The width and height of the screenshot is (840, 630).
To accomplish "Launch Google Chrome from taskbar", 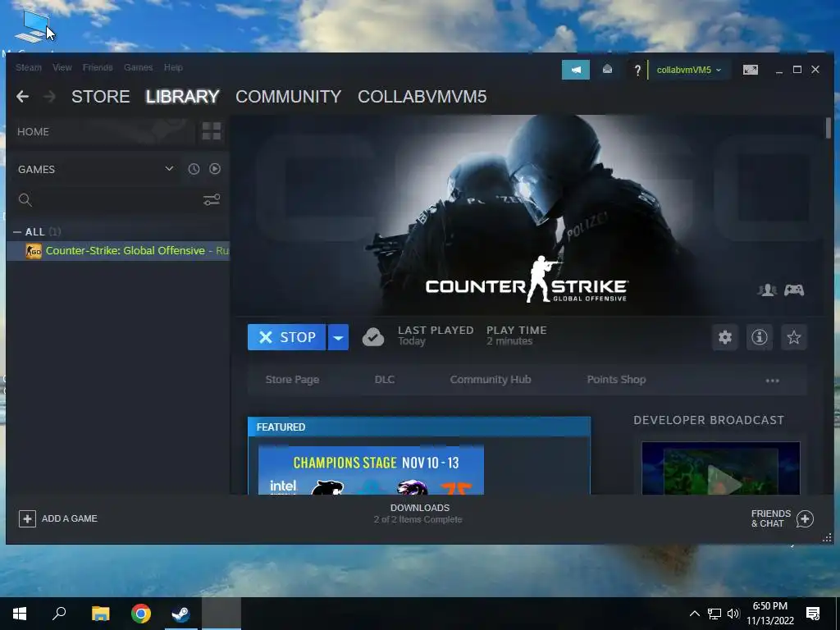I will point(141,614).
